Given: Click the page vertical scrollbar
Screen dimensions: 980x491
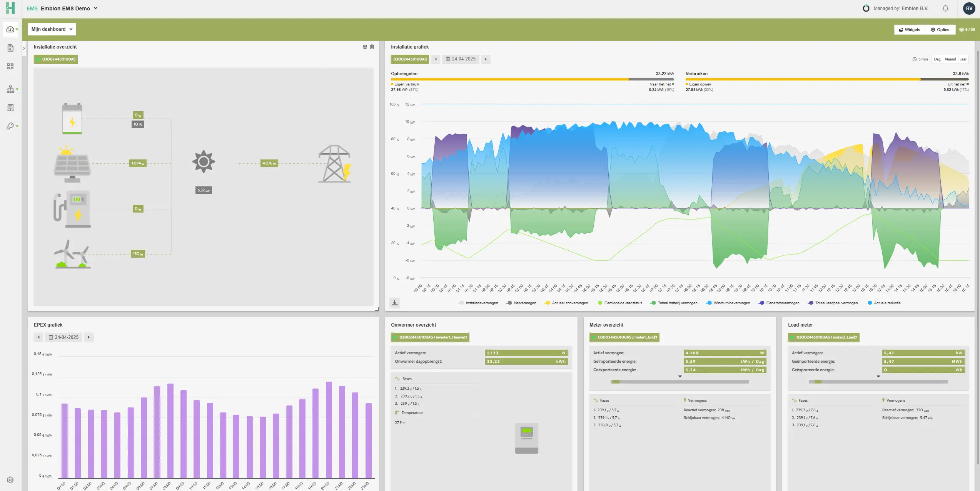Looking at the screenshot, I should (x=978, y=257).
